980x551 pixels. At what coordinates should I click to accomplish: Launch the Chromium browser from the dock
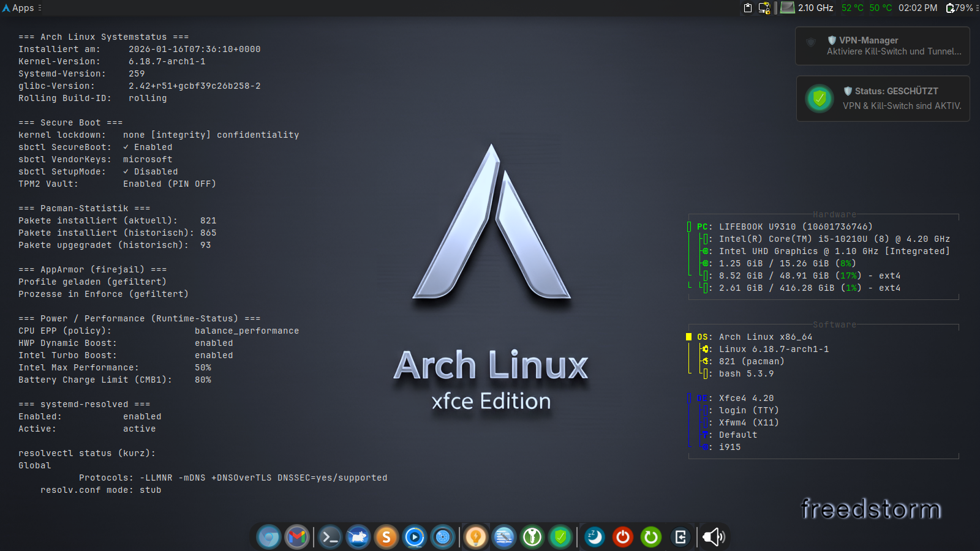(269, 538)
